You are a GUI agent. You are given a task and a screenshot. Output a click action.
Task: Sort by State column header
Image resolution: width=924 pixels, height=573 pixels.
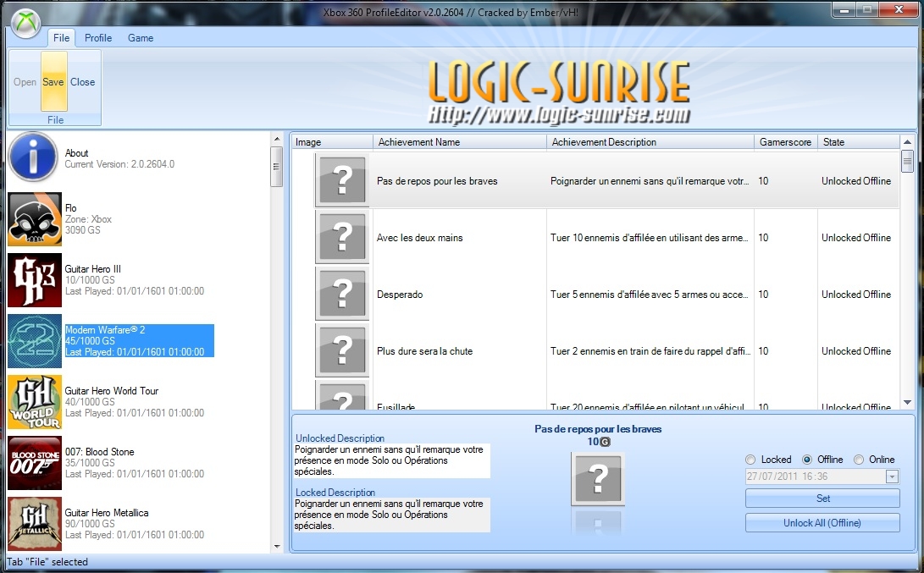[859, 142]
